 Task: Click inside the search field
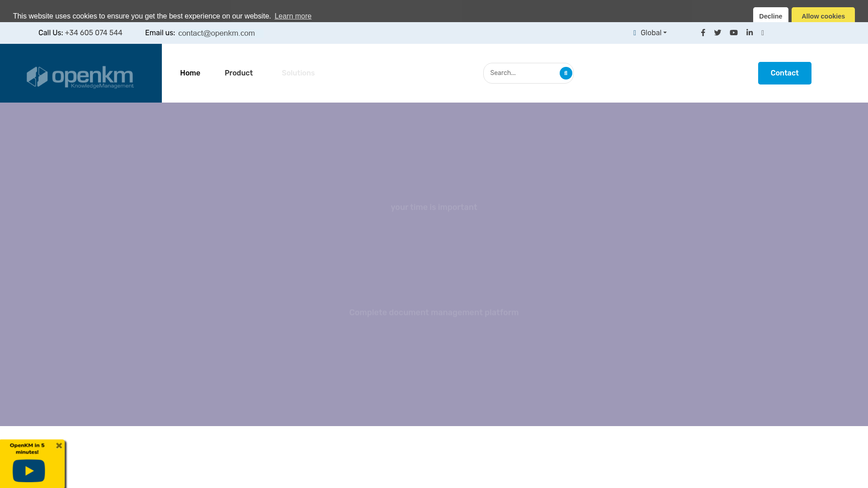(520, 73)
